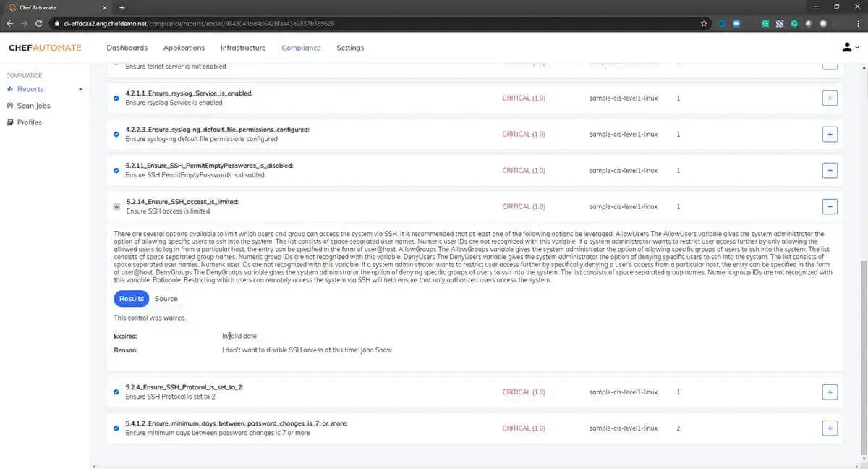The width and height of the screenshot is (868, 469).
Task: Expand the 5.2.4 SSH Protocol control
Action: (830, 392)
